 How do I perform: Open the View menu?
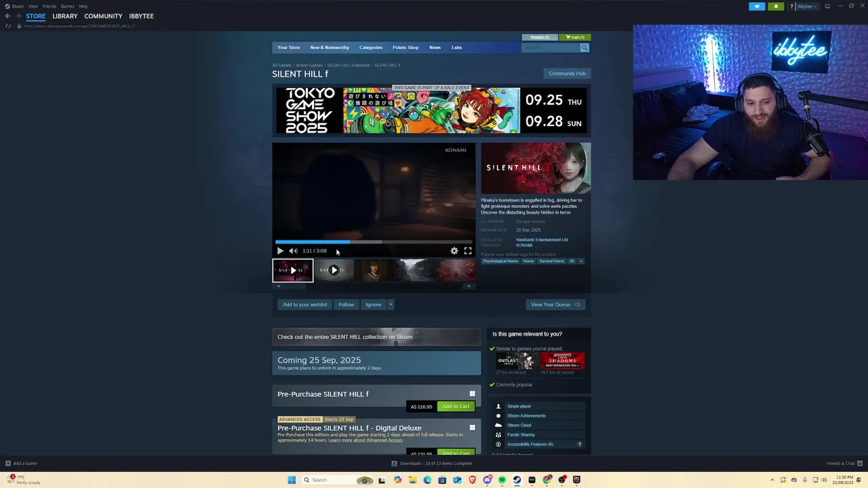33,6
